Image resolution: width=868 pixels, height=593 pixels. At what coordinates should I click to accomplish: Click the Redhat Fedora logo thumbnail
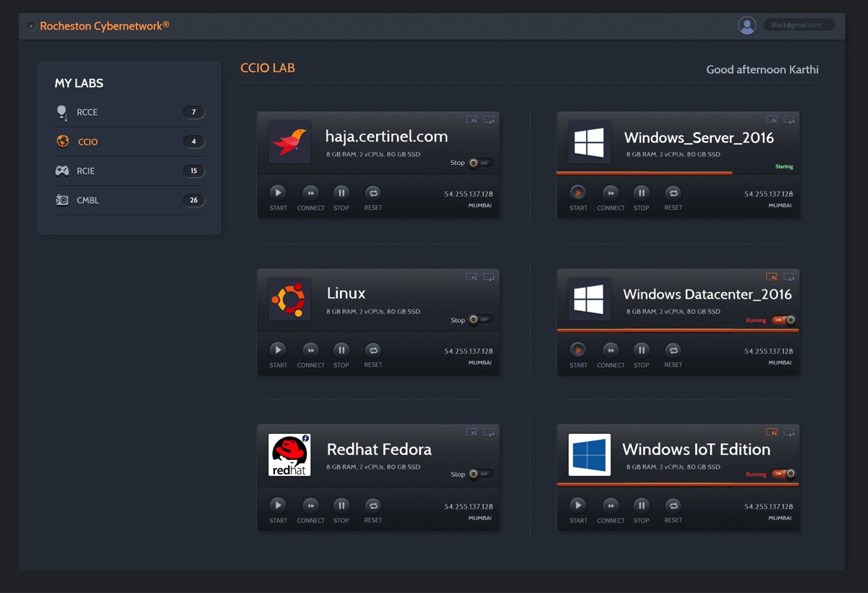click(x=289, y=455)
